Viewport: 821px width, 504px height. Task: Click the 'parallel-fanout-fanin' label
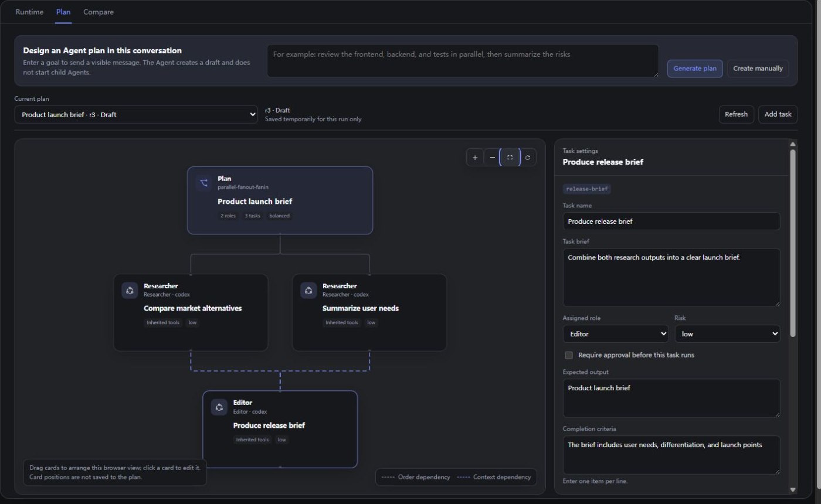[x=243, y=187]
